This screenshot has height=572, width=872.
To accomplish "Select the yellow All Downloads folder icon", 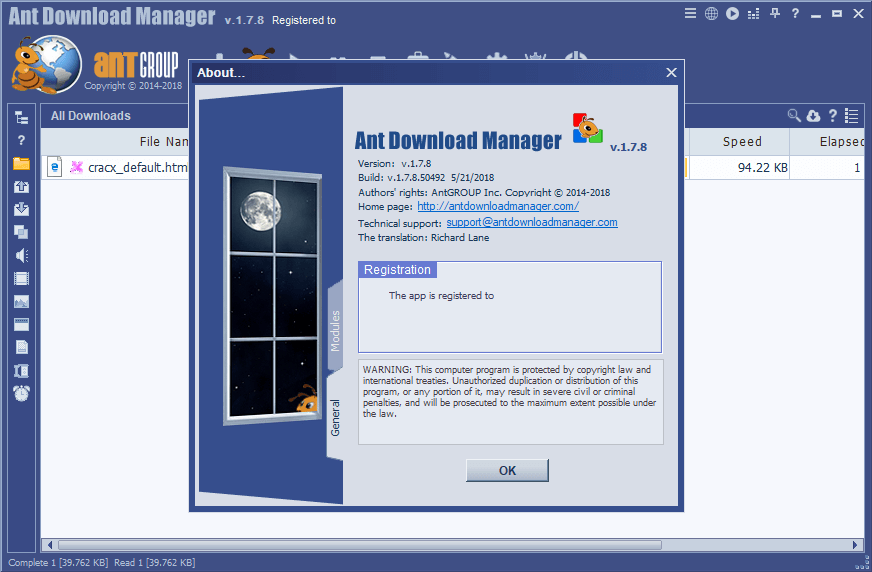I will (x=21, y=163).
